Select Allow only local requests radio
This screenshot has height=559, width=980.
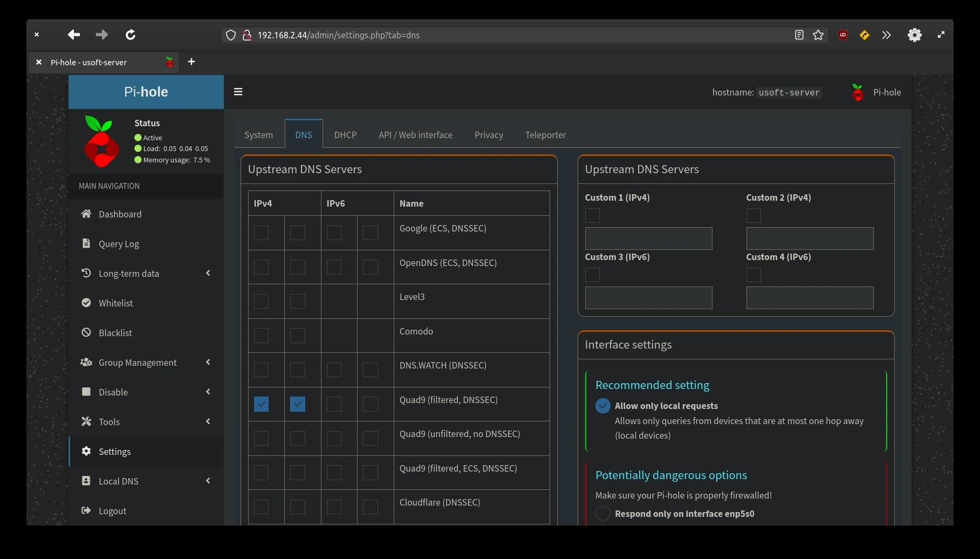[603, 406]
